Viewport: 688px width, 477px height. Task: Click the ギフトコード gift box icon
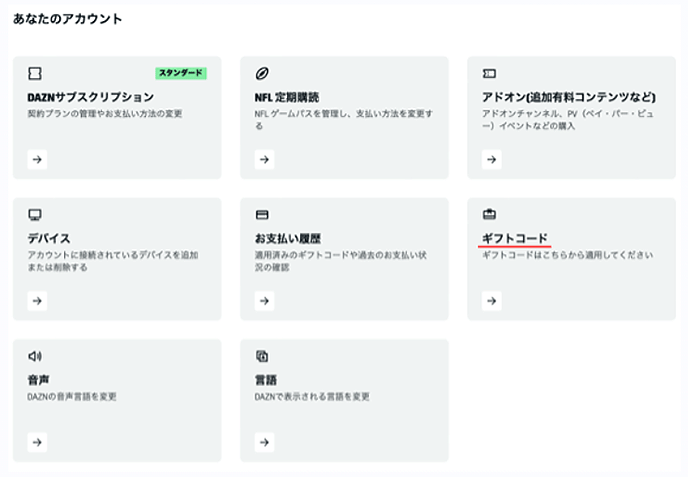[489, 214]
